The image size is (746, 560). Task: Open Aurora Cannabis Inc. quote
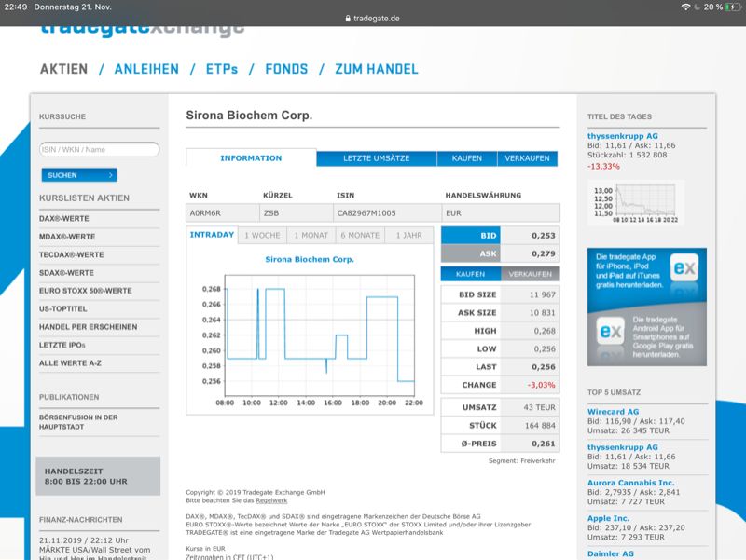tap(631, 483)
